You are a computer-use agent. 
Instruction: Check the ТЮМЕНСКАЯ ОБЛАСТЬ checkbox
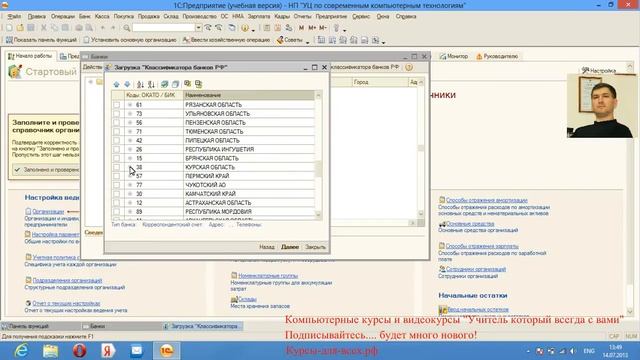117,132
